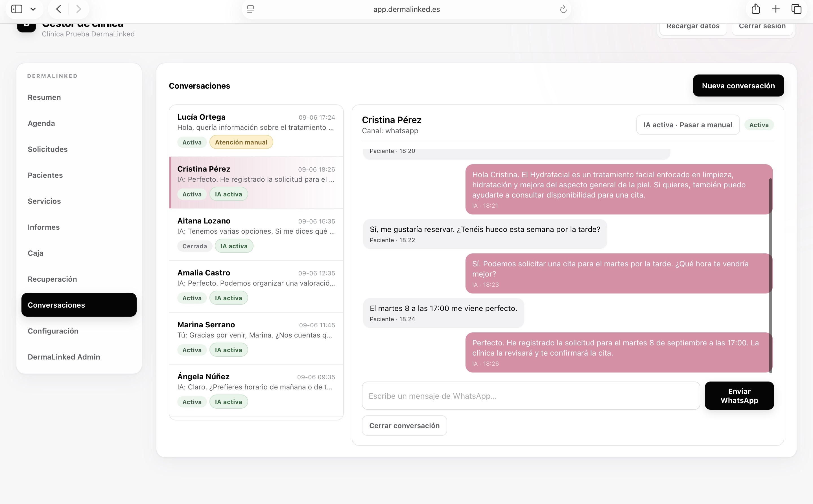Click the chat messages scrollbar

pyautogui.click(x=771, y=275)
